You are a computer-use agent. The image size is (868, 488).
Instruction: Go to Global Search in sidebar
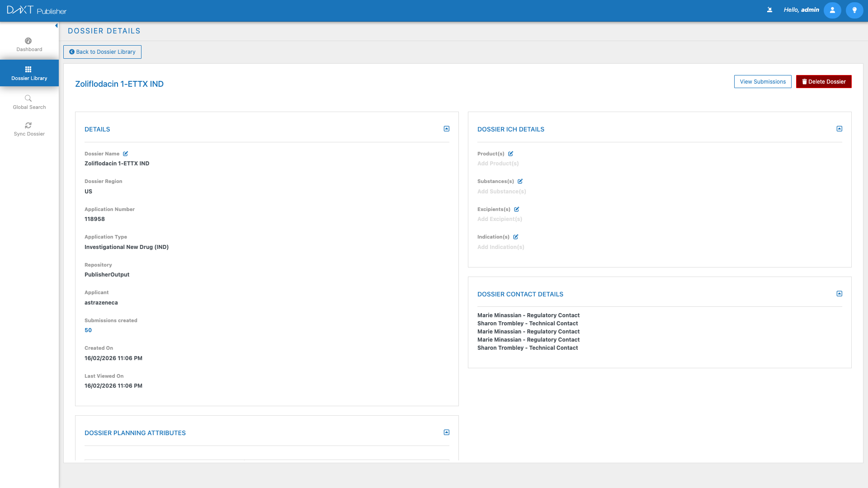(x=29, y=102)
